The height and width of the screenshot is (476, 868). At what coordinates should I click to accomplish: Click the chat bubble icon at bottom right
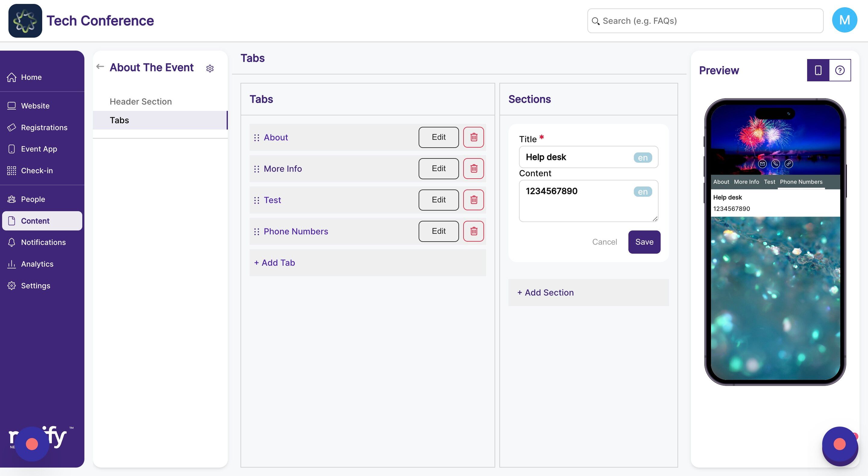coord(839,444)
